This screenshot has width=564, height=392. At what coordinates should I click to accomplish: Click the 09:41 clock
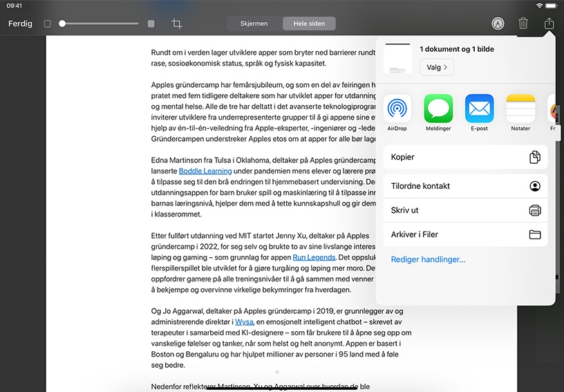pos(14,6)
